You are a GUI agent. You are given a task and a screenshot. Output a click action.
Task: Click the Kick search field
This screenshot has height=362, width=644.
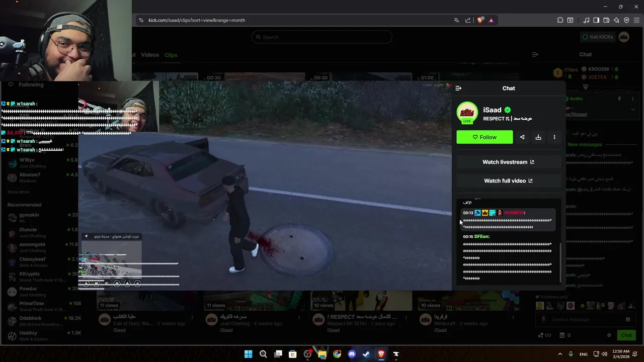pos(322,37)
